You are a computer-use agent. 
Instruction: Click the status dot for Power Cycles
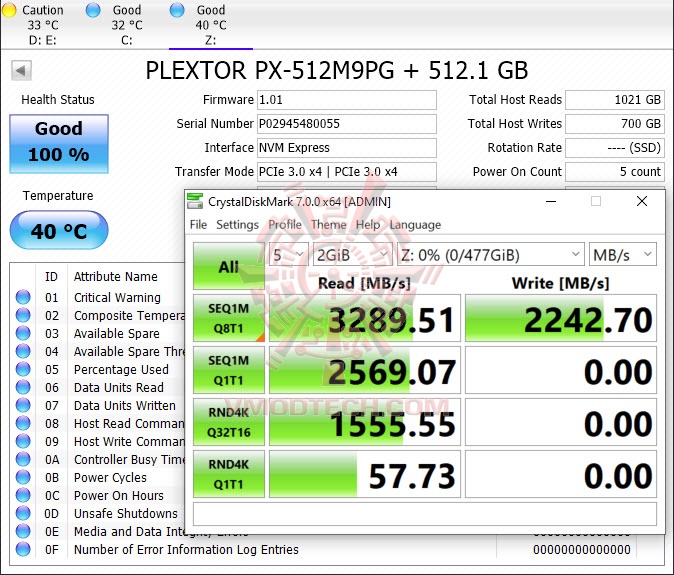click(x=23, y=477)
